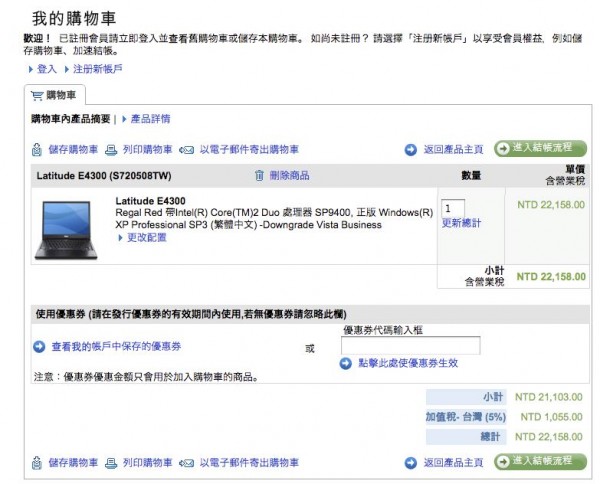Image resolution: width=600 pixels, height=484 pixels.
Task: Click the bold Latitude E4300 product name
Action: point(150,201)
